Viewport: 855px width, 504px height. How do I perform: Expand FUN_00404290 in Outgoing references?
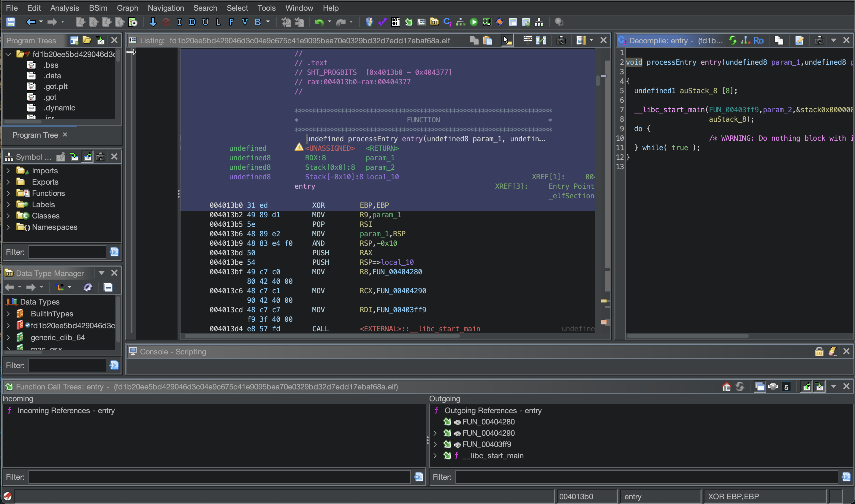435,433
